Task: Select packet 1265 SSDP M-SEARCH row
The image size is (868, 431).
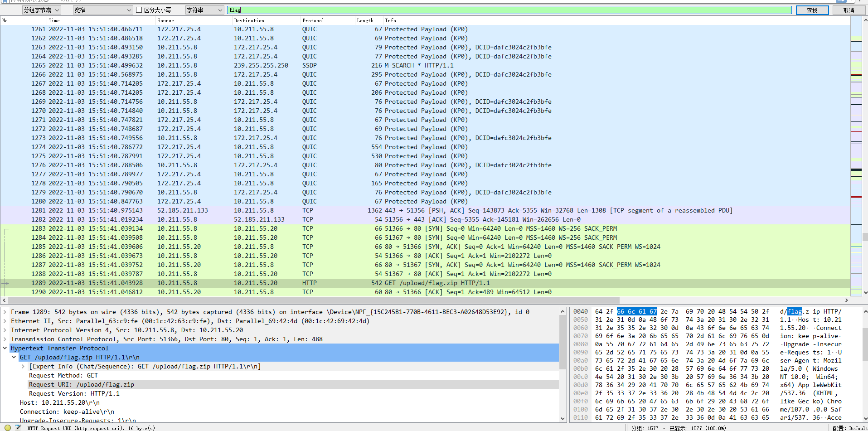Action: coord(425,65)
